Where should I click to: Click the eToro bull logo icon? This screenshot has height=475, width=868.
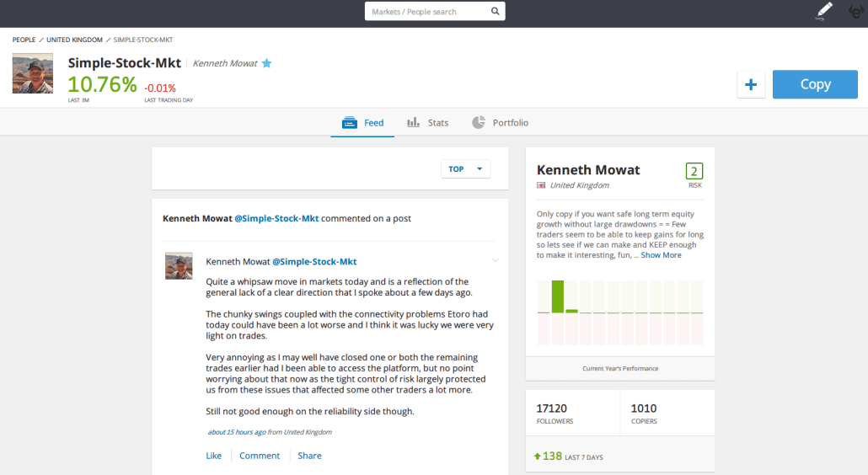pos(857,11)
